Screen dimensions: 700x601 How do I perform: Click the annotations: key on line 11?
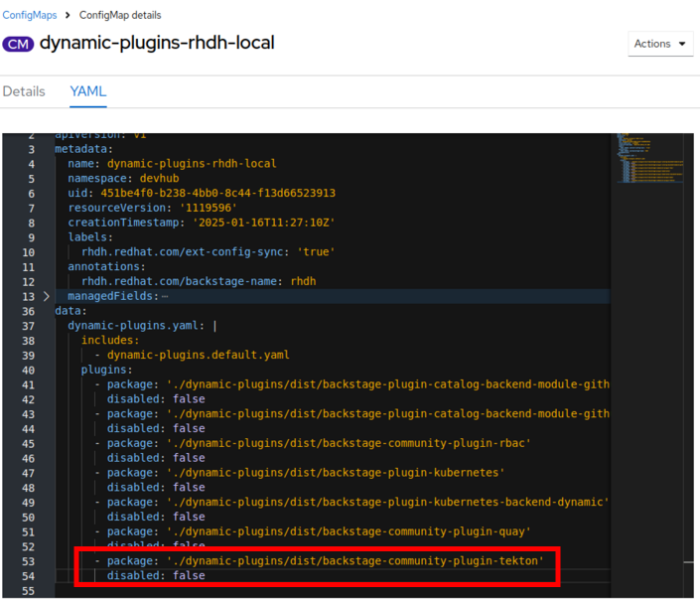pos(106,267)
